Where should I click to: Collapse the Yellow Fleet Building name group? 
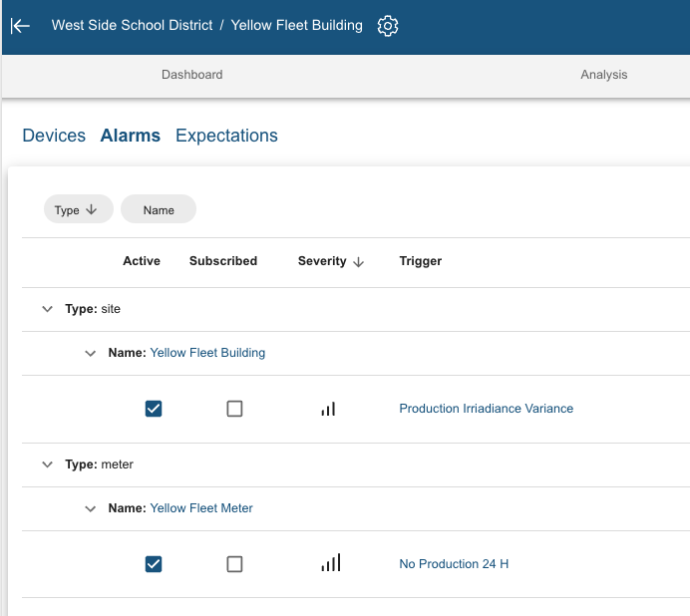90,353
